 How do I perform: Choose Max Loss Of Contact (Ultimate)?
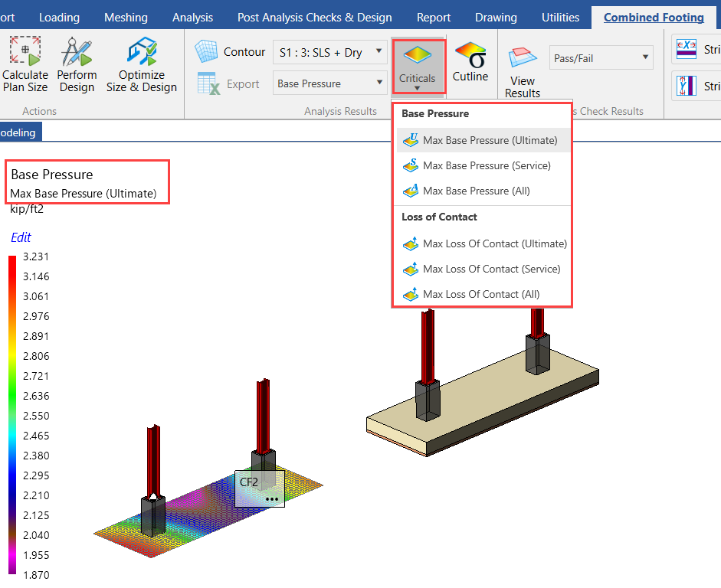point(483,243)
